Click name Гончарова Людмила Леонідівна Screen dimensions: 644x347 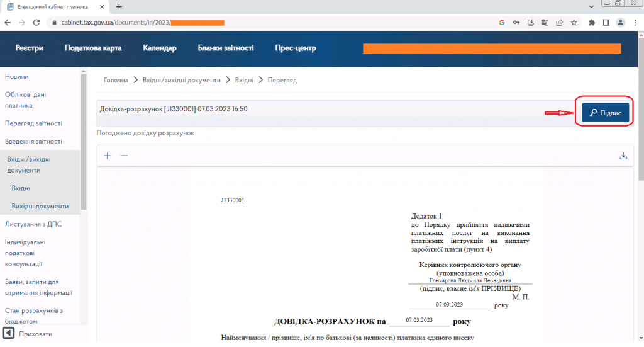470,280
